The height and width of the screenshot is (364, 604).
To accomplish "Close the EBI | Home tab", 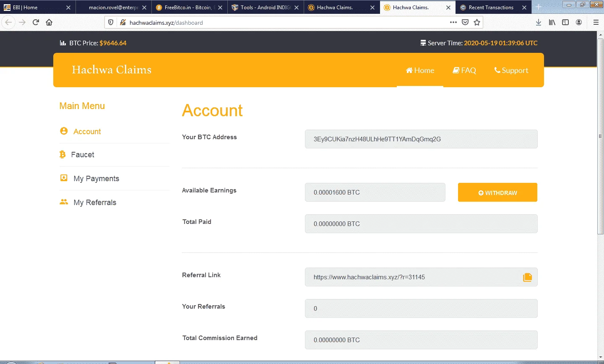I will (x=68, y=8).
